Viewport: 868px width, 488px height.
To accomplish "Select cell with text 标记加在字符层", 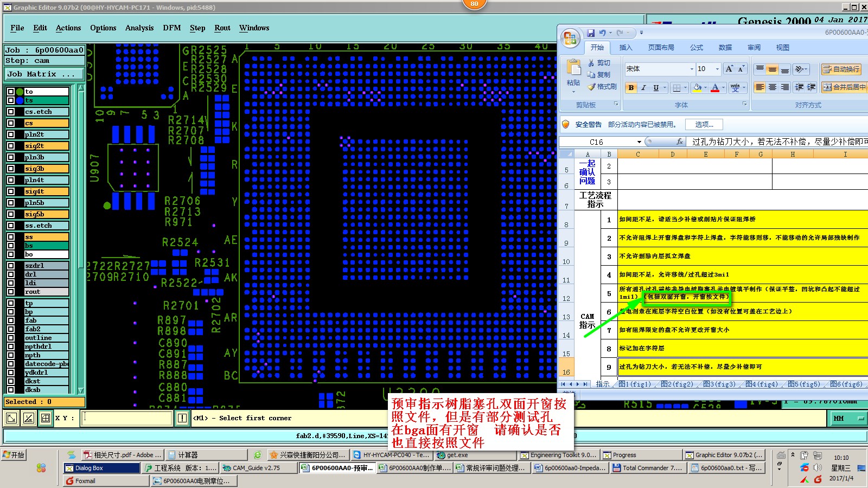I will (743, 348).
